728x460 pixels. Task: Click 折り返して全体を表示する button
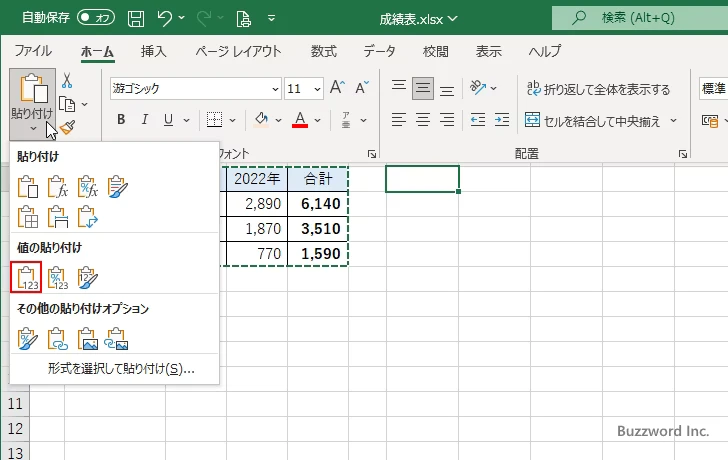pos(598,89)
